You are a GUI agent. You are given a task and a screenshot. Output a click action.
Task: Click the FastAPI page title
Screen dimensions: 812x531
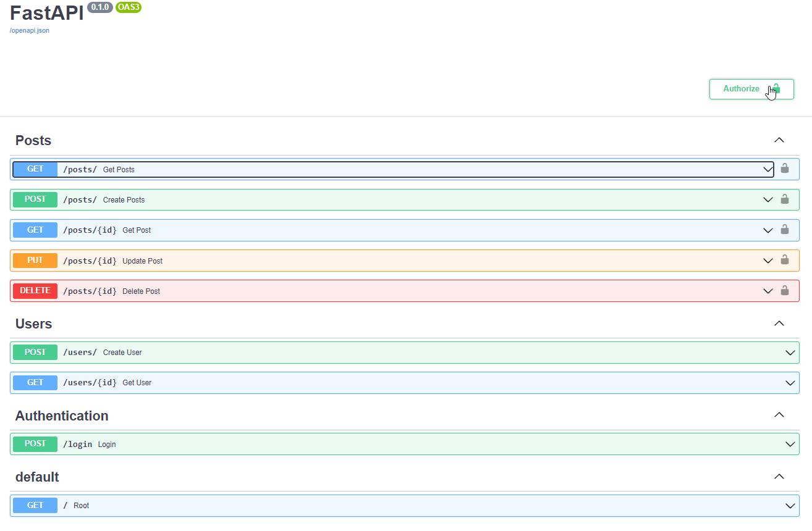(x=46, y=13)
